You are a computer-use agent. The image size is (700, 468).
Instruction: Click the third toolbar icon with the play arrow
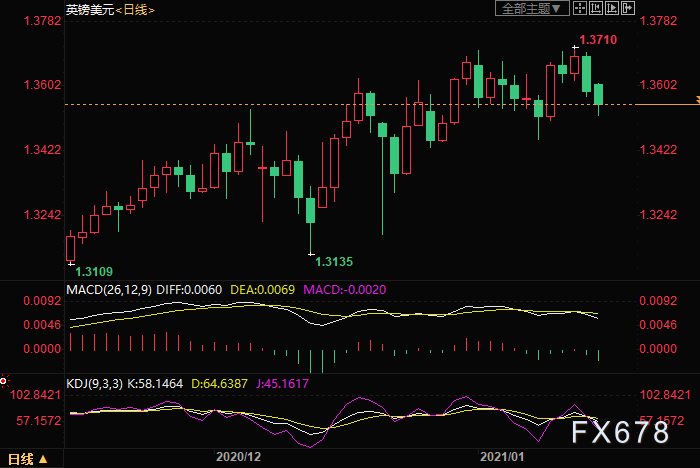(612, 8)
